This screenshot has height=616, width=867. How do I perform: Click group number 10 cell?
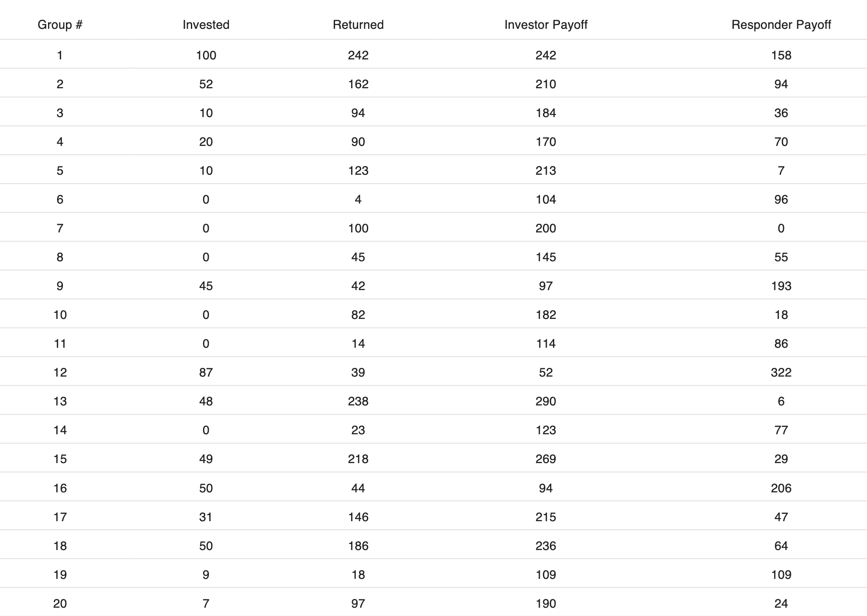tap(60, 315)
